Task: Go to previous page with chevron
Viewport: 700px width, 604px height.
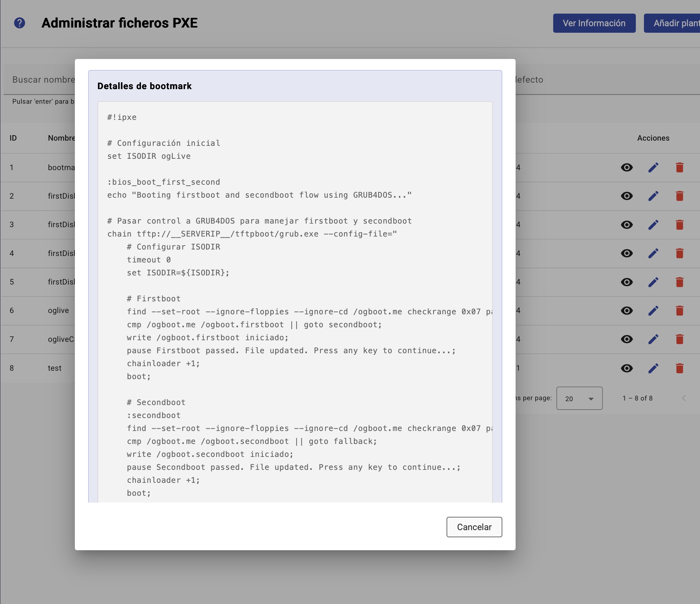Action: (684, 398)
